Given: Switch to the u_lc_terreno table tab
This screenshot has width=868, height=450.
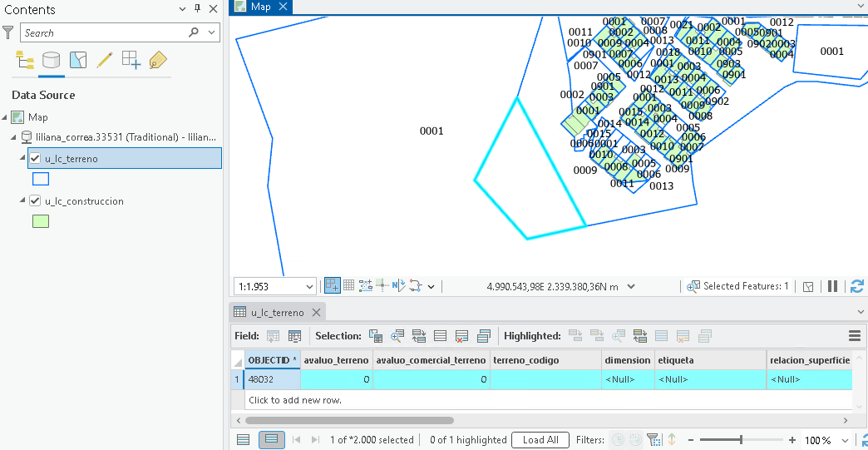Looking at the screenshot, I should (278, 312).
